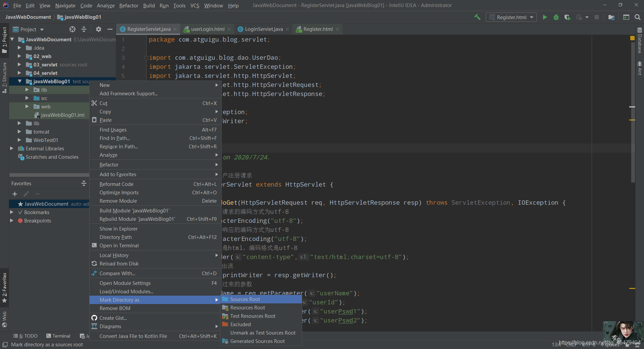Click Remove Module menu entry
This screenshot has width=644, height=349.
tap(155, 201)
